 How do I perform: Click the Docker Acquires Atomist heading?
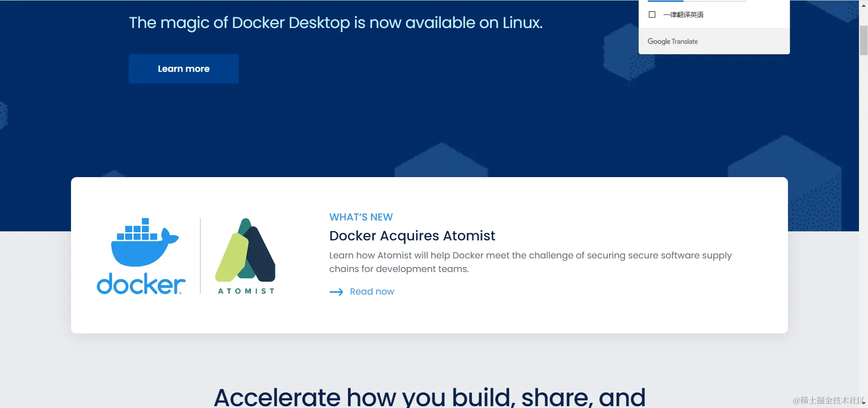pos(412,236)
